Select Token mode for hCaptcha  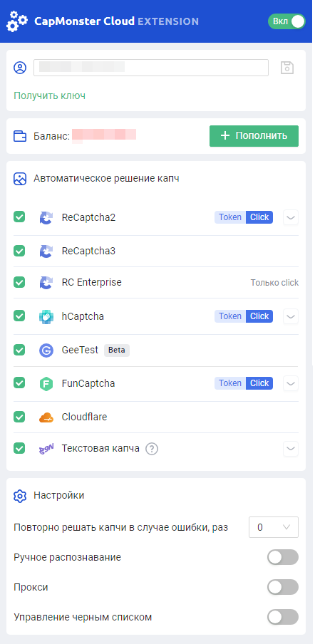tap(230, 316)
